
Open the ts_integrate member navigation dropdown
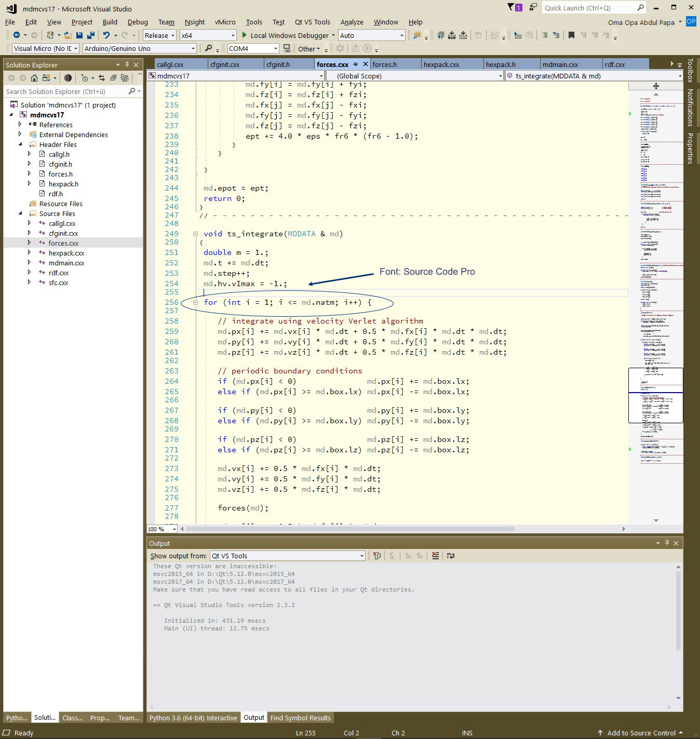tap(594, 76)
